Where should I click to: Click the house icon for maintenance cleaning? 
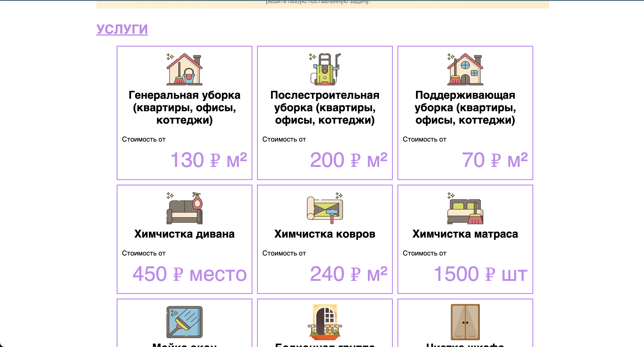click(x=465, y=69)
